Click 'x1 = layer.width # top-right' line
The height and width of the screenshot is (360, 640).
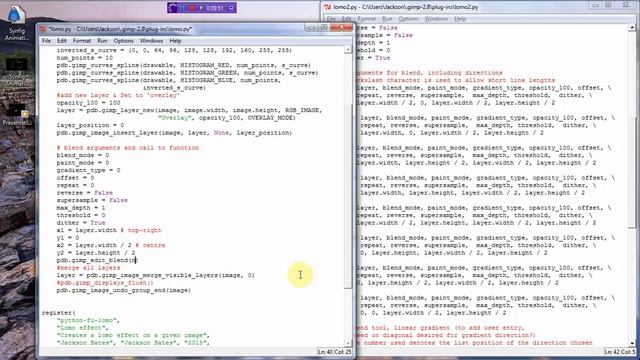[109, 230]
